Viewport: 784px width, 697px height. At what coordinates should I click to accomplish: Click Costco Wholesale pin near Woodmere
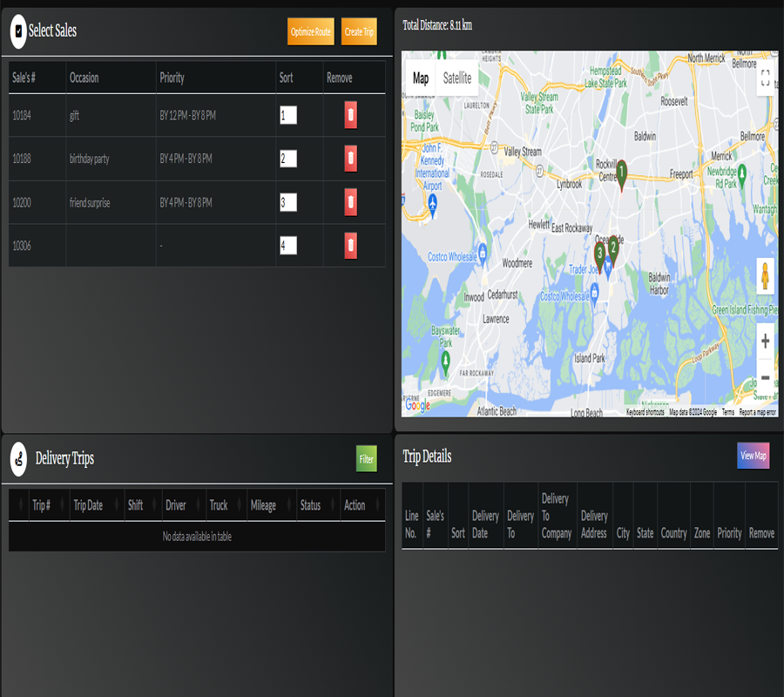tap(483, 253)
